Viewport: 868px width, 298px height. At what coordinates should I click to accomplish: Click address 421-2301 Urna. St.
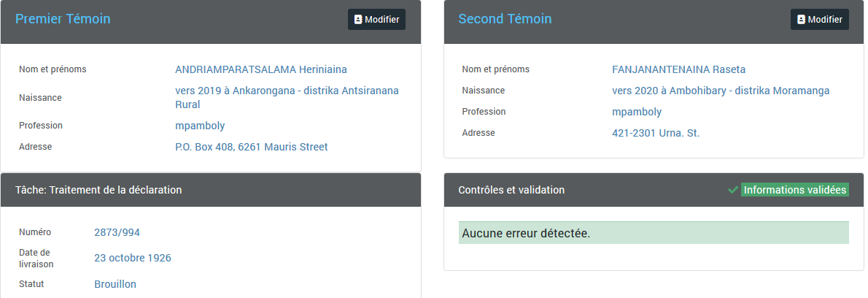tap(656, 133)
